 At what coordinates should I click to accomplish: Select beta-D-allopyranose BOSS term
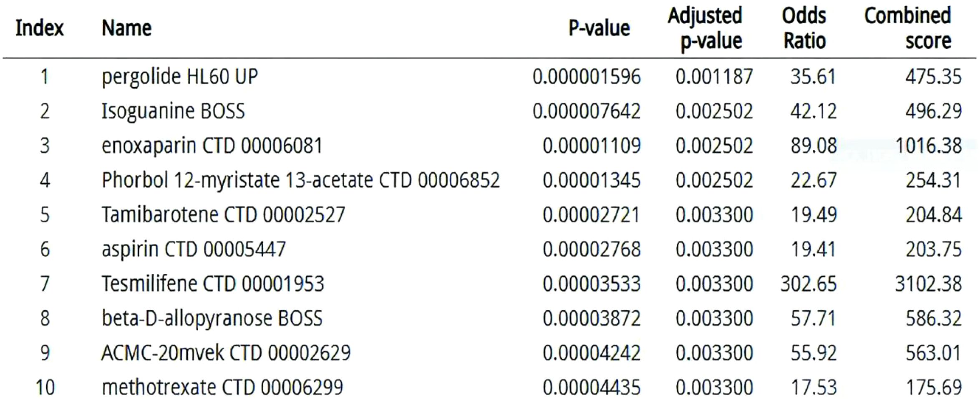click(212, 318)
